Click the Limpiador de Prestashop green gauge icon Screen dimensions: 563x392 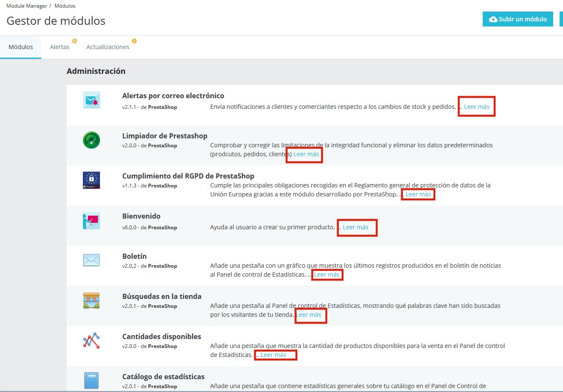tap(91, 140)
